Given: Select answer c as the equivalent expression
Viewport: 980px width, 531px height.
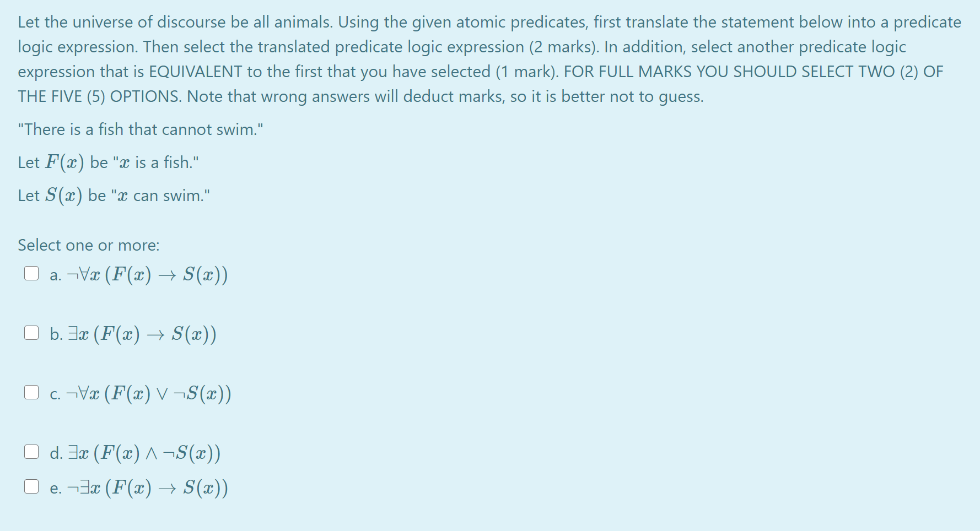Looking at the screenshot, I should point(31,392).
